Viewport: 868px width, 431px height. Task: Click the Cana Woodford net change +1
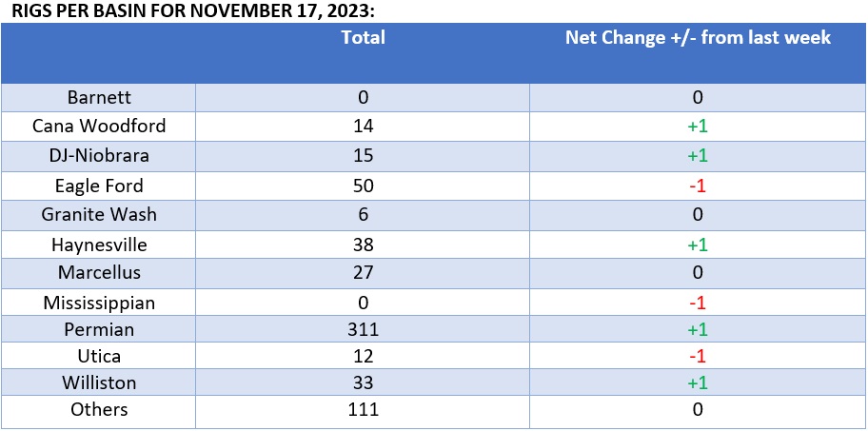pos(698,127)
